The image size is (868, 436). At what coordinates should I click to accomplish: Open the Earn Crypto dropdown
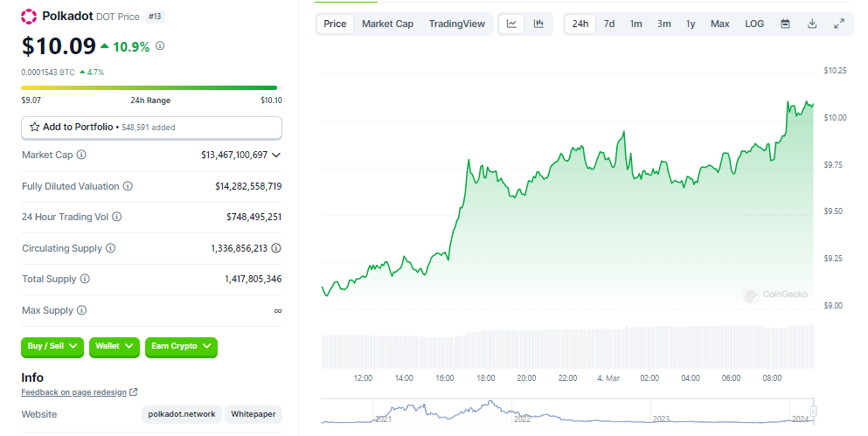(x=180, y=347)
